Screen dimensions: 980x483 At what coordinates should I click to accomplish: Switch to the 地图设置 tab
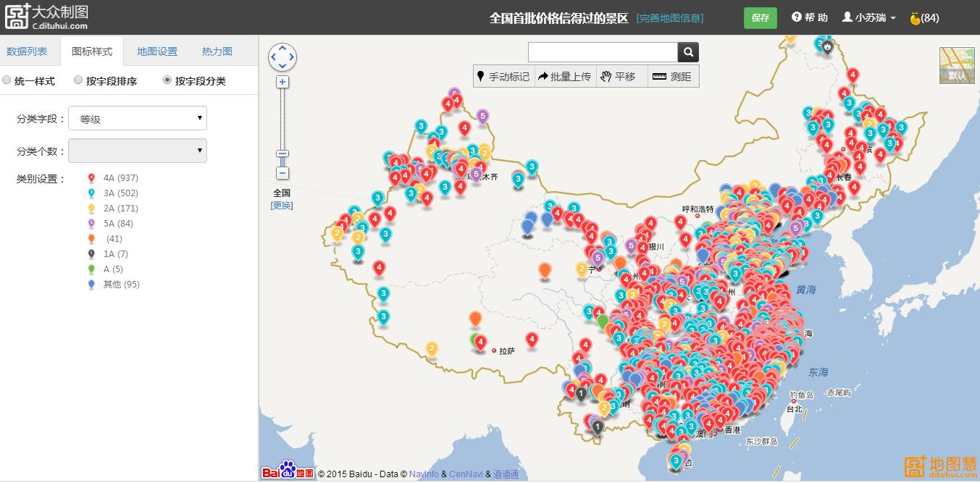pyautogui.click(x=157, y=51)
